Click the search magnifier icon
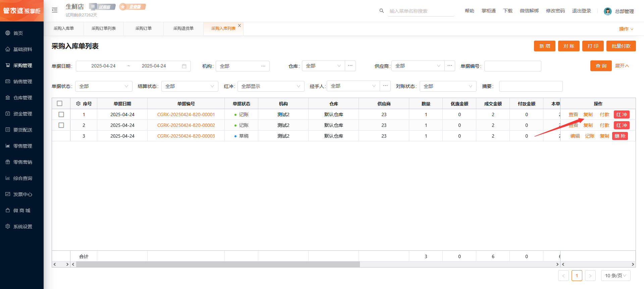Viewport: 644px width, 289px height. (381, 11)
